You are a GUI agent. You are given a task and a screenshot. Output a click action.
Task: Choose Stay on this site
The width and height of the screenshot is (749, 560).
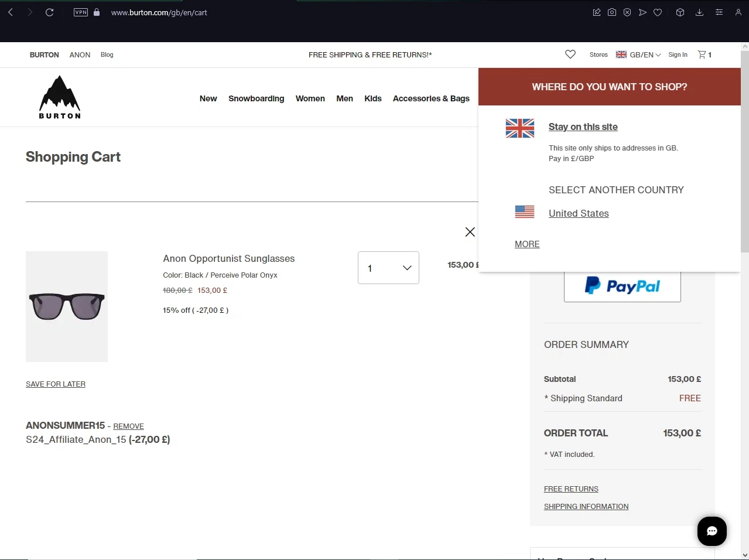[583, 127]
